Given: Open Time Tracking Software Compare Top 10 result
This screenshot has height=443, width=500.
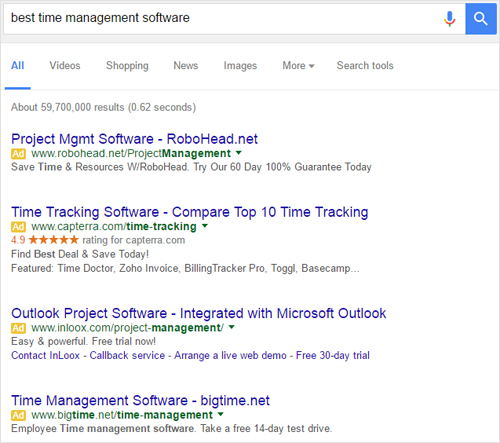Looking at the screenshot, I should click(x=190, y=212).
